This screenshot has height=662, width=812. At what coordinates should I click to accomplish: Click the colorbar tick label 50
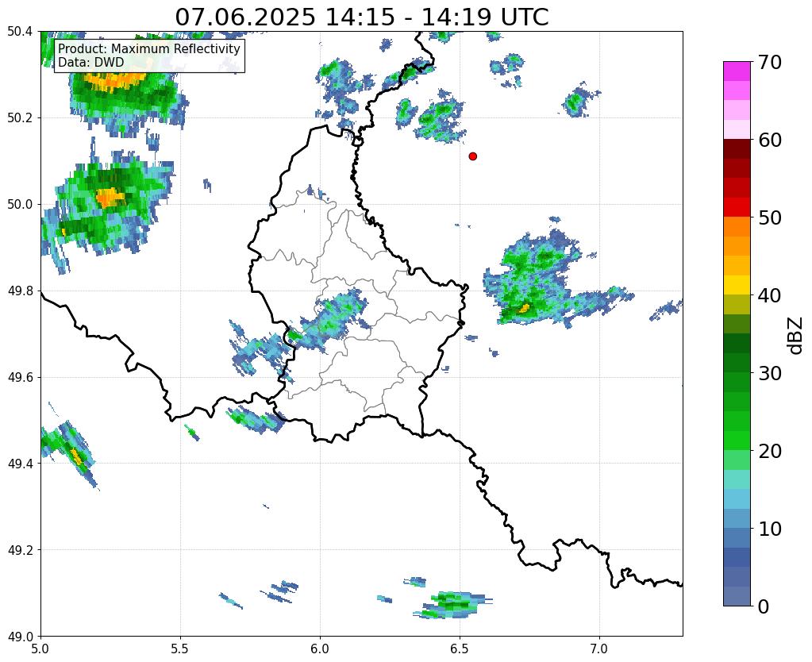tap(770, 217)
